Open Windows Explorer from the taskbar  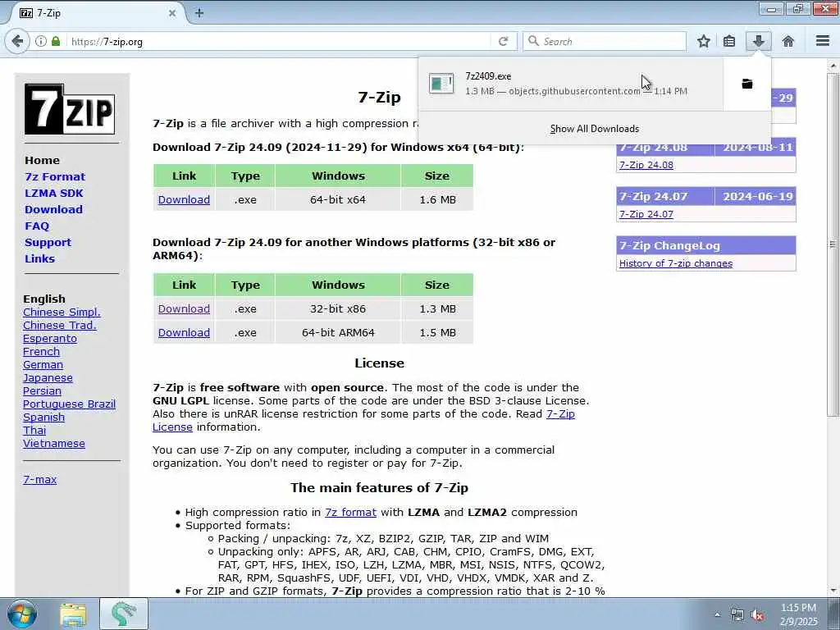tap(73, 614)
